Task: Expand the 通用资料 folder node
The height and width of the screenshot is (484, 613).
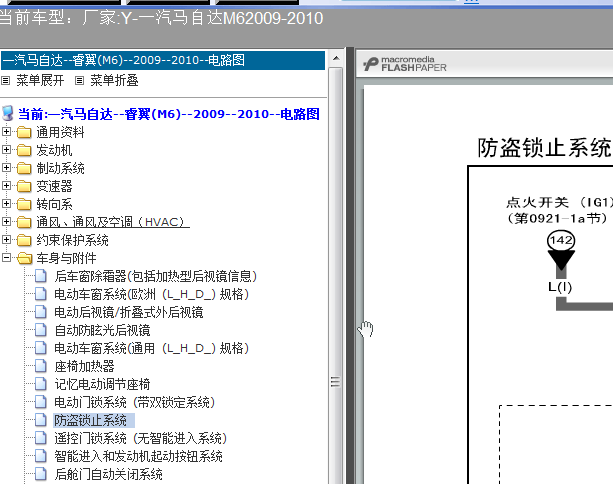Action: point(6,132)
